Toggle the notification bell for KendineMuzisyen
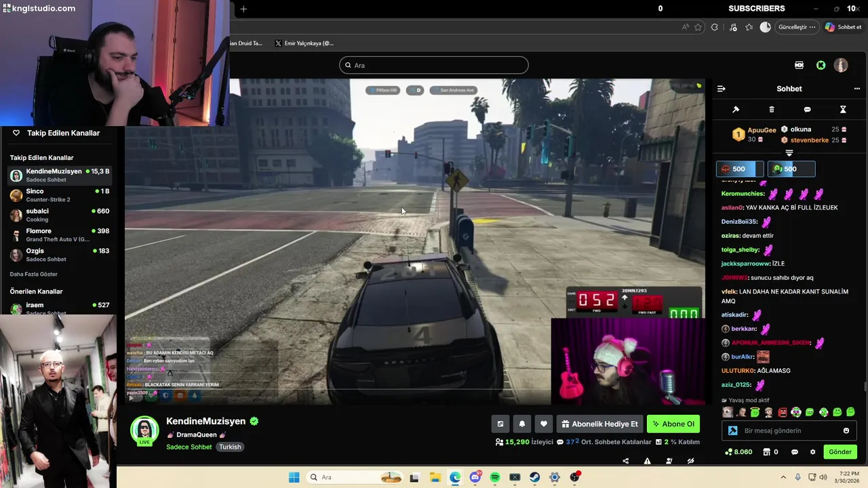 click(522, 424)
